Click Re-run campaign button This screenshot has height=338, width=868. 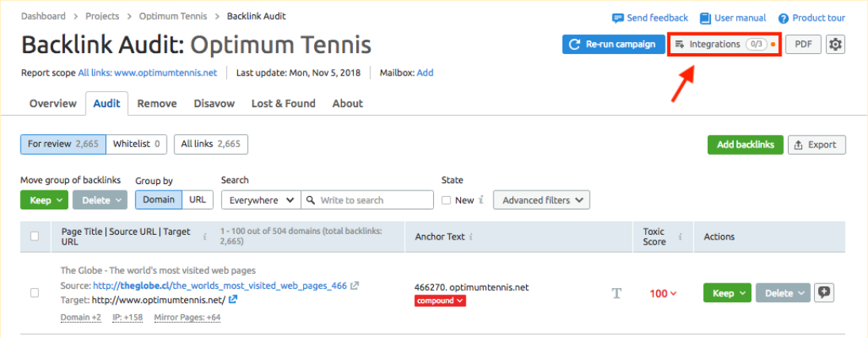613,44
